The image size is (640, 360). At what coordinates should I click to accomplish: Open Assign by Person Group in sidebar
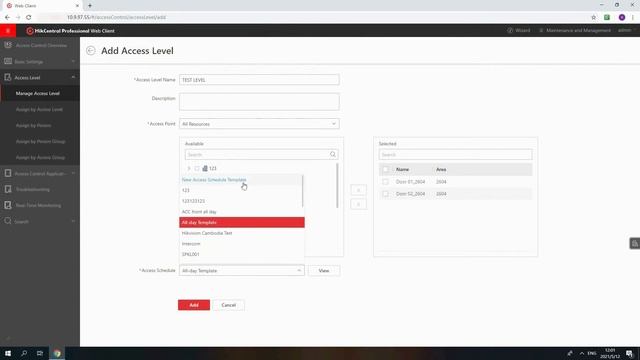40,141
